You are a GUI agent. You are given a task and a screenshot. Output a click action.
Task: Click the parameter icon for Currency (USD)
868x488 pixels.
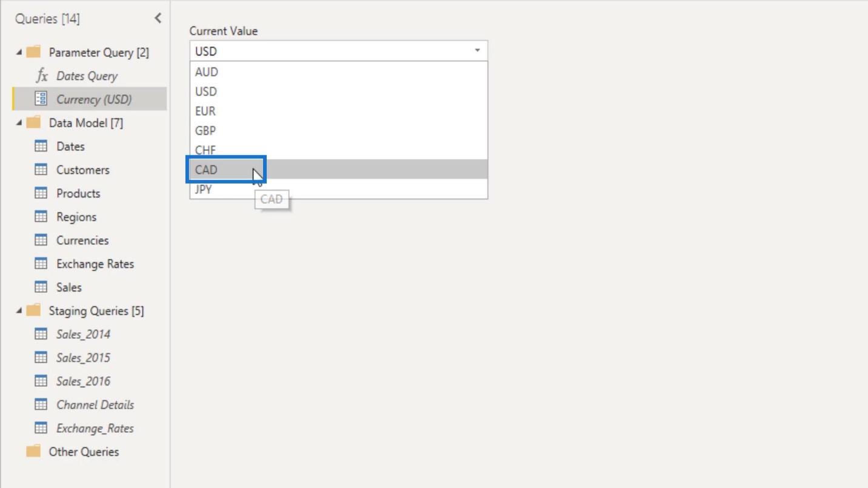(x=41, y=99)
